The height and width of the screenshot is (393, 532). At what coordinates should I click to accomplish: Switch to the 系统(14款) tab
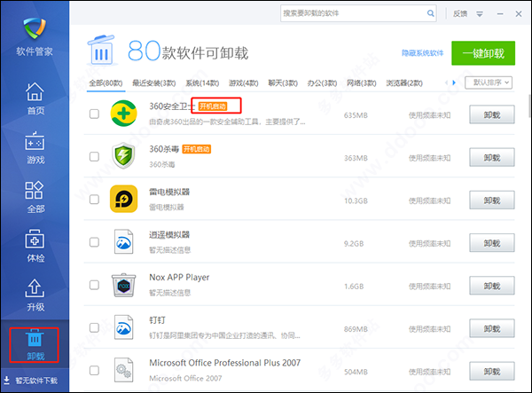(202, 83)
